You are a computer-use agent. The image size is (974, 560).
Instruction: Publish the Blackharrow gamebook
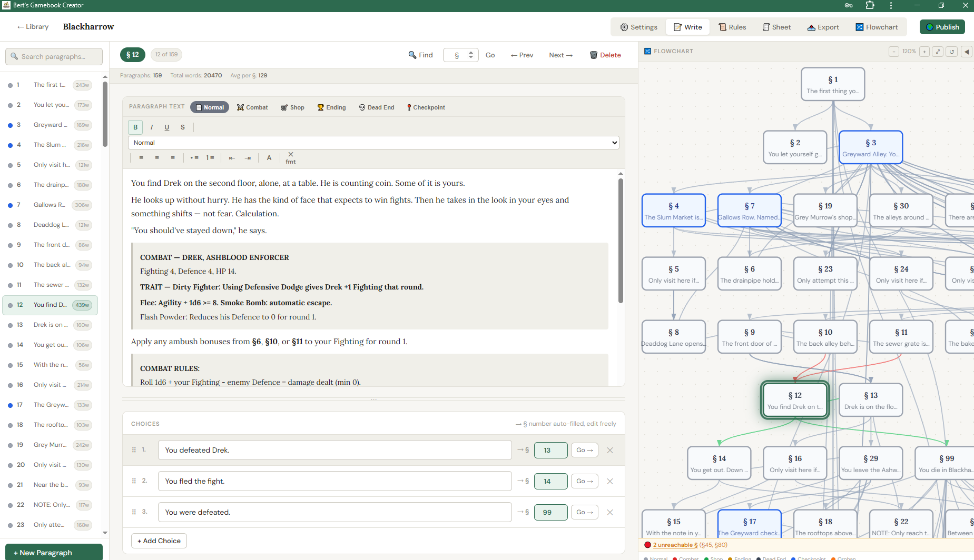[x=942, y=27]
